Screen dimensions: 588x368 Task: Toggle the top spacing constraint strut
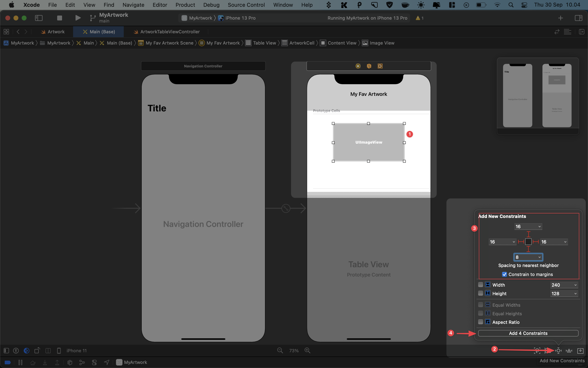pos(528,234)
